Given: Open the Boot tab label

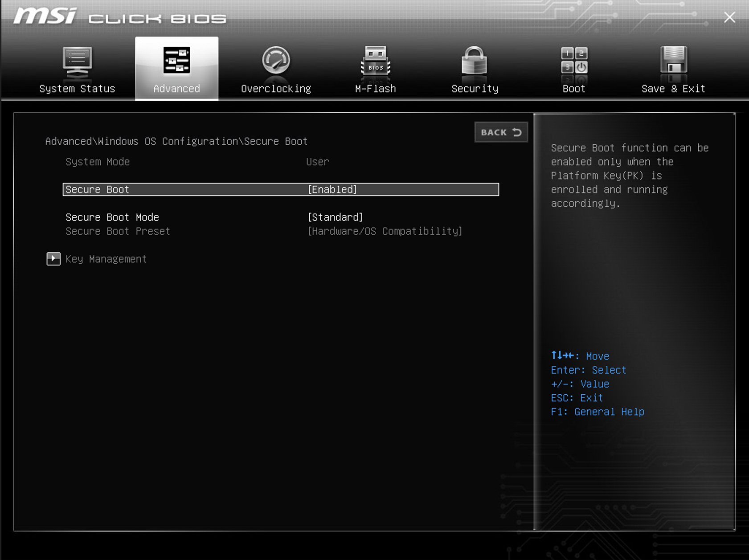Looking at the screenshot, I should pos(574,89).
